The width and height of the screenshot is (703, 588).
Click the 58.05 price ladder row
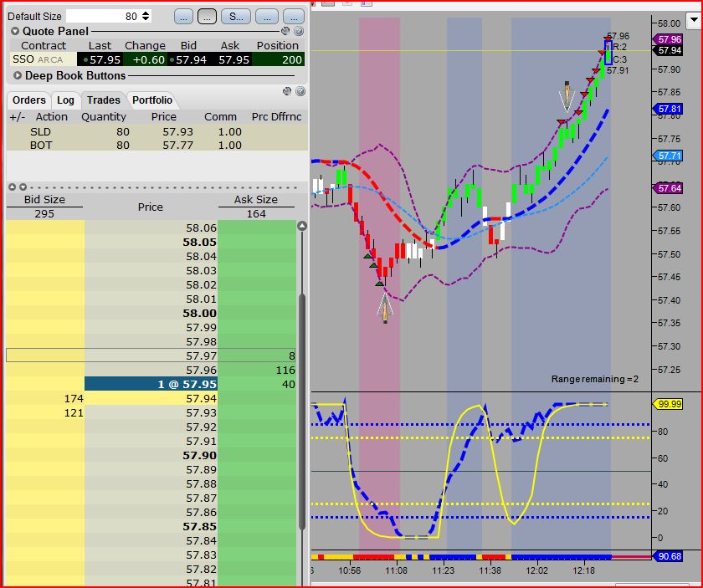pos(151,242)
